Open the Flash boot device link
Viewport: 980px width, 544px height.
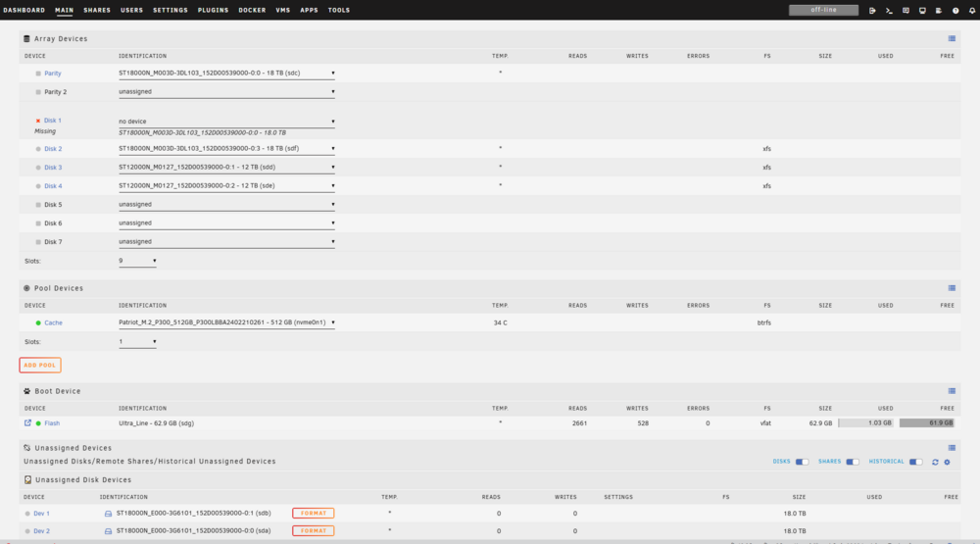pyautogui.click(x=52, y=423)
